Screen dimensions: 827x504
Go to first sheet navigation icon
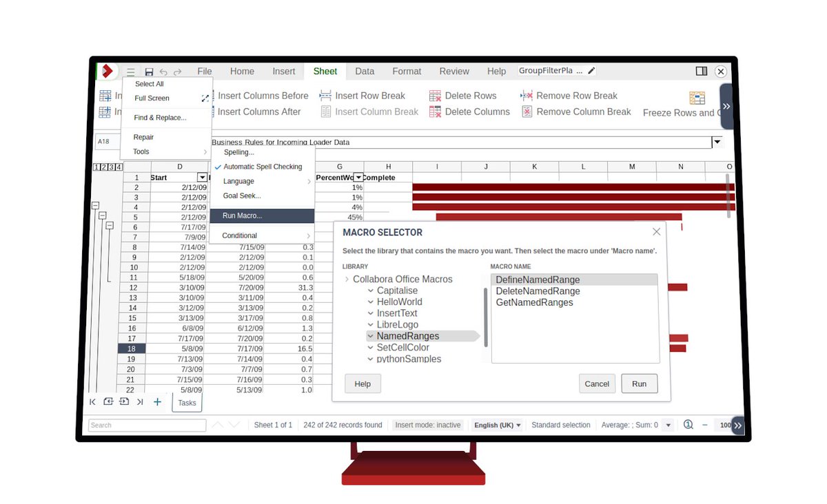92,401
